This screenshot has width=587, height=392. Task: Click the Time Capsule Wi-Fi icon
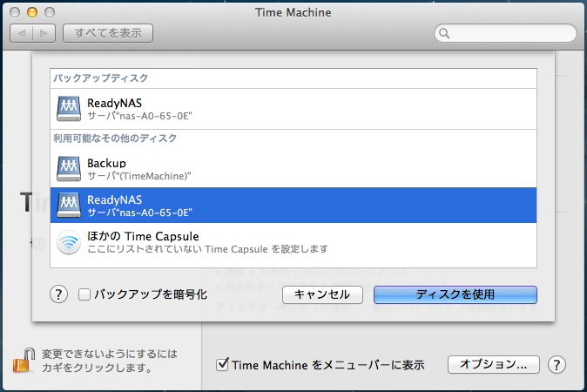pyautogui.click(x=68, y=242)
